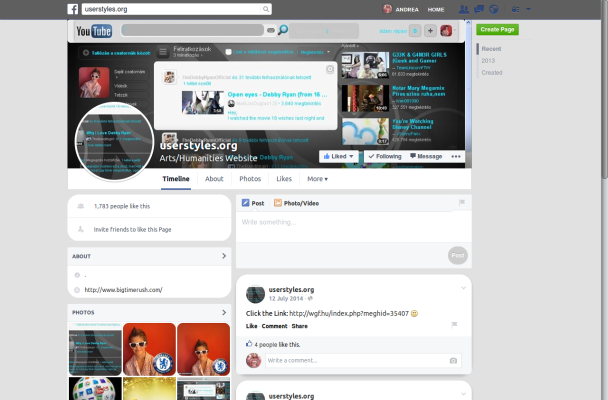Image resolution: width=608 pixels, height=400 pixels.
Task: Open options chevron on 12 July post
Action: click(463, 288)
